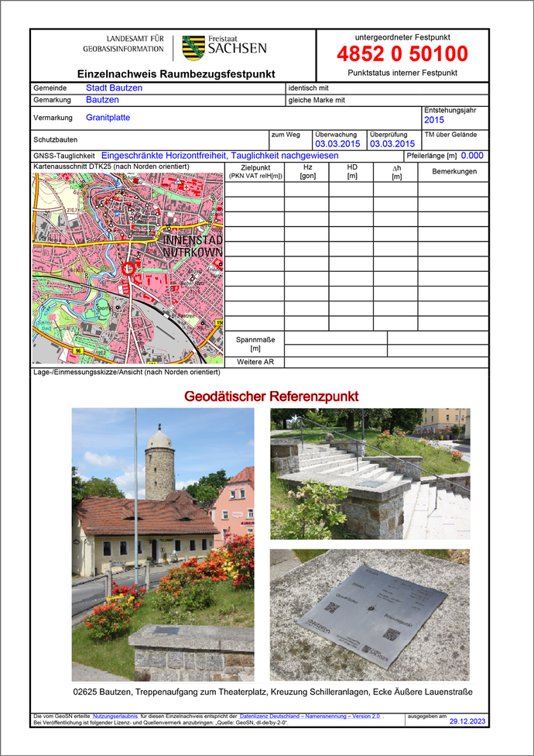Click the Zielpunkt column header

pyautogui.click(x=255, y=172)
